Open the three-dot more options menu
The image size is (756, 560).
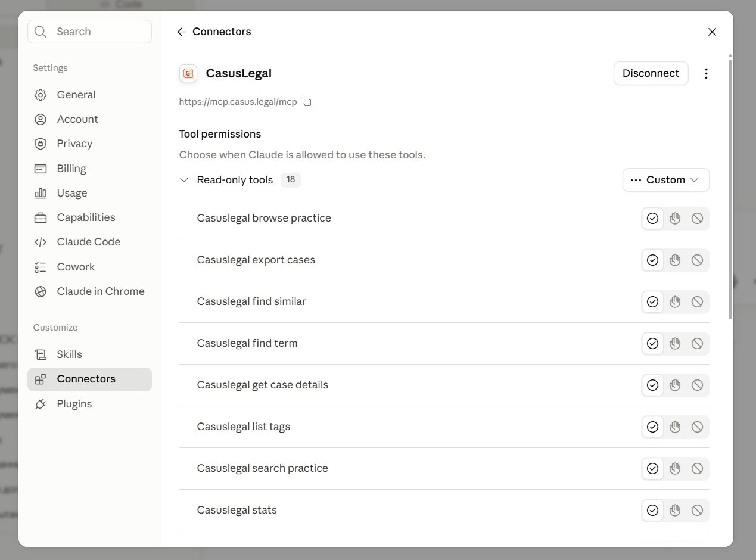tap(706, 73)
